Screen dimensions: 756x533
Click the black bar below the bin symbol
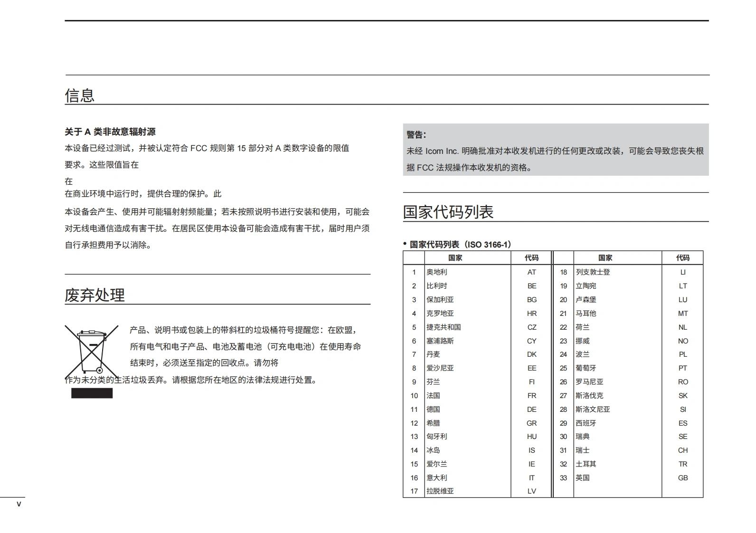92,393
